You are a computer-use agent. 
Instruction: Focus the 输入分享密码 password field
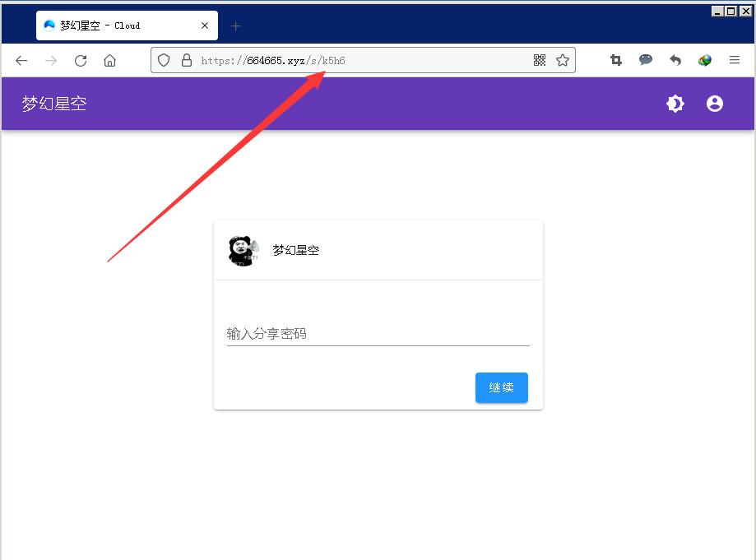coord(378,334)
